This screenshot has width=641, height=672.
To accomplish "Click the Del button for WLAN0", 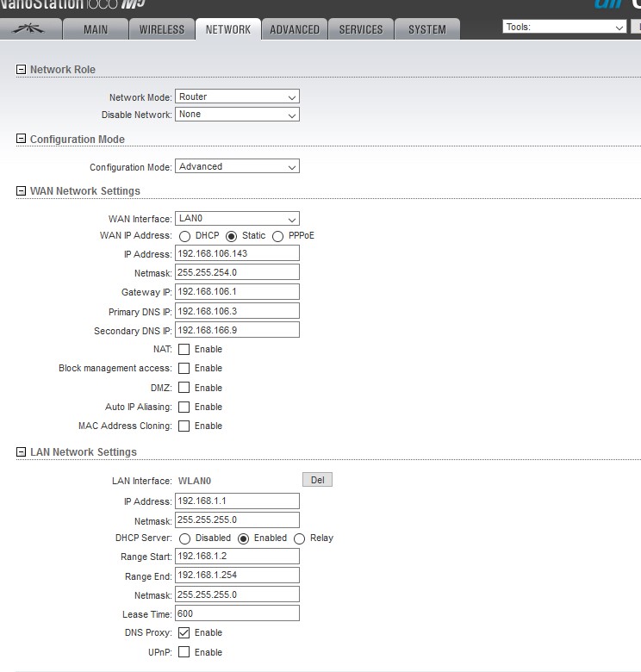I will 316,480.
